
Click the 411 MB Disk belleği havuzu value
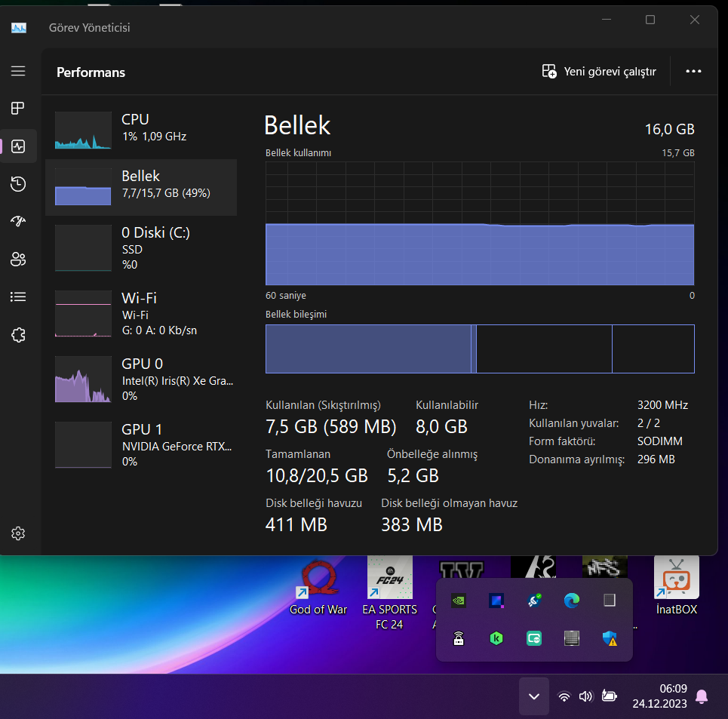tap(296, 525)
